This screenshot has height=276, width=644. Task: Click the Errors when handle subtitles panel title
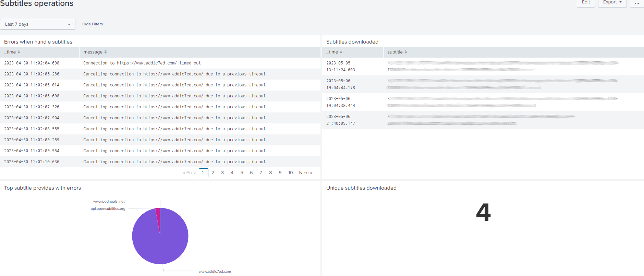click(x=38, y=42)
